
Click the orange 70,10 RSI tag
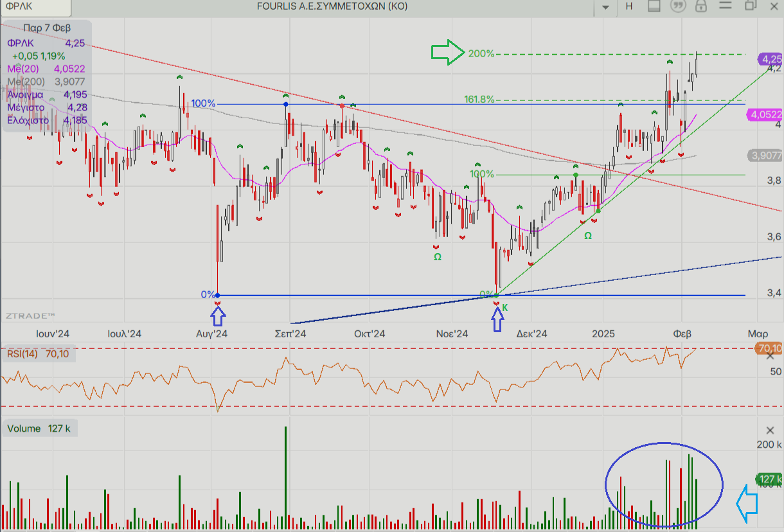click(x=769, y=348)
